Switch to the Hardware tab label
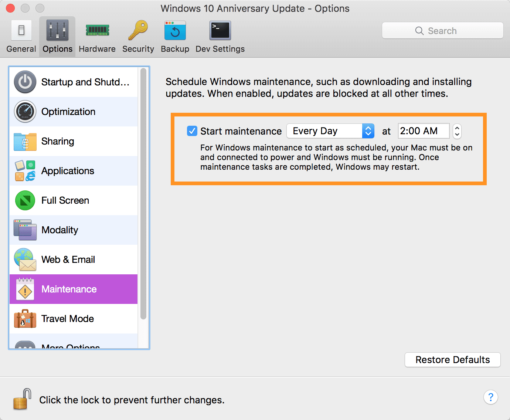Viewport: 510px width, 420px height. pos(97,49)
